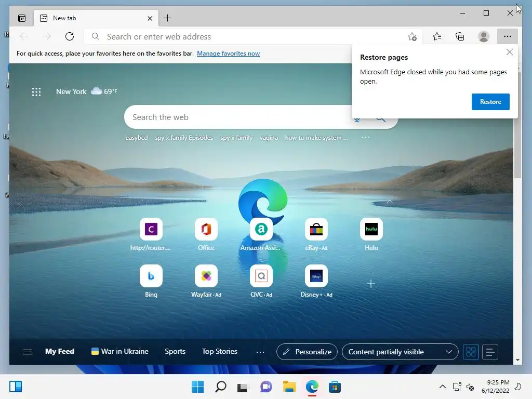The height and width of the screenshot is (399, 532).
Task: Select the My Feed tab
Action: click(60, 352)
